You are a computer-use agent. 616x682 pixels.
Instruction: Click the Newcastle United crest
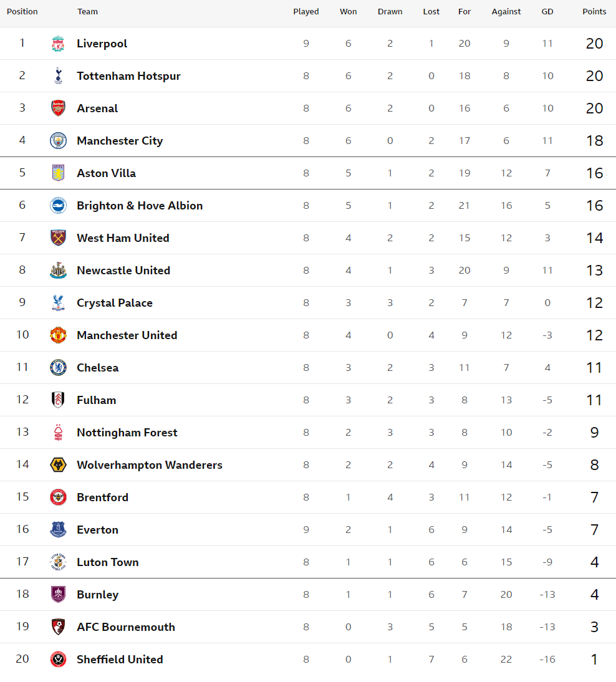pyautogui.click(x=58, y=270)
